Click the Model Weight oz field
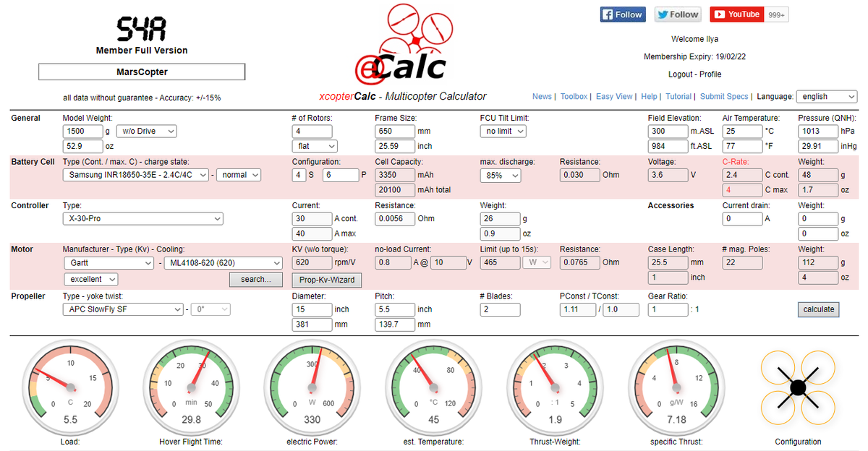The image size is (868, 451). click(x=82, y=146)
